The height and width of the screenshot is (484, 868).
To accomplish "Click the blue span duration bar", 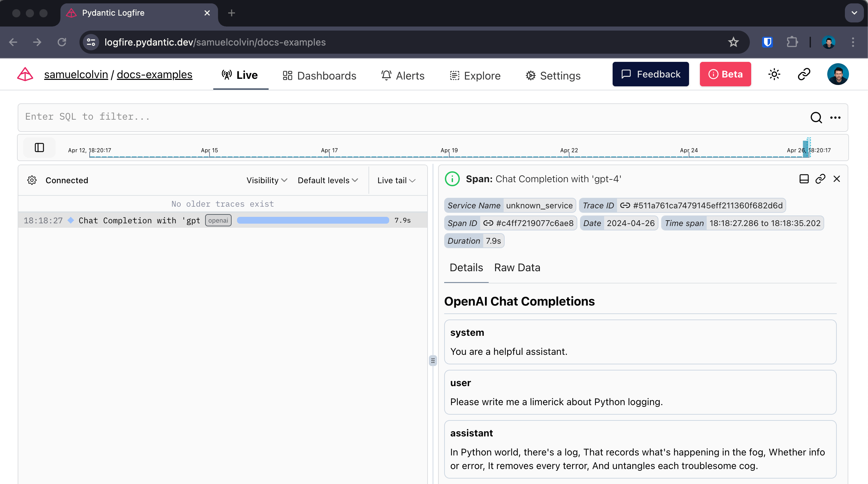I will [312, 220].
